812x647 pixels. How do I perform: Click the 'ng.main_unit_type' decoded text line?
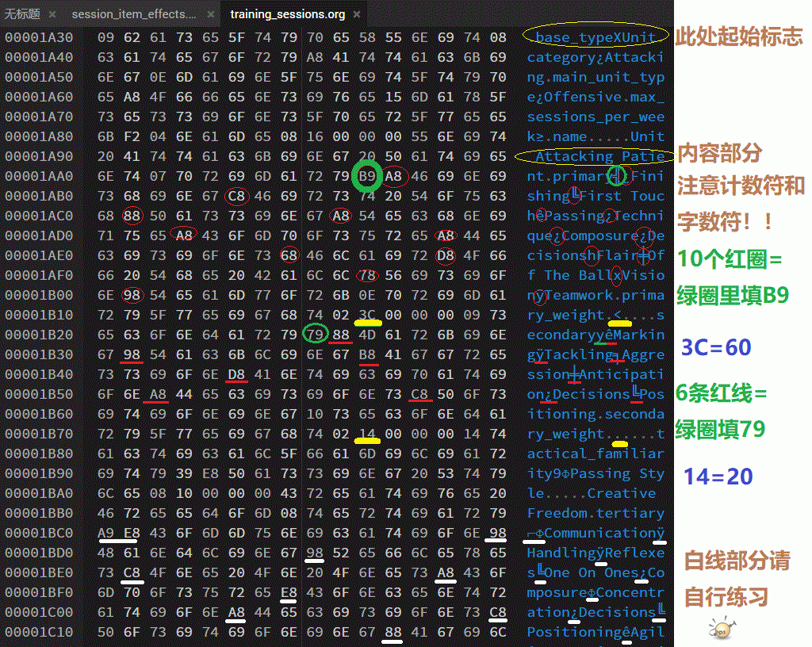point(596,77)
